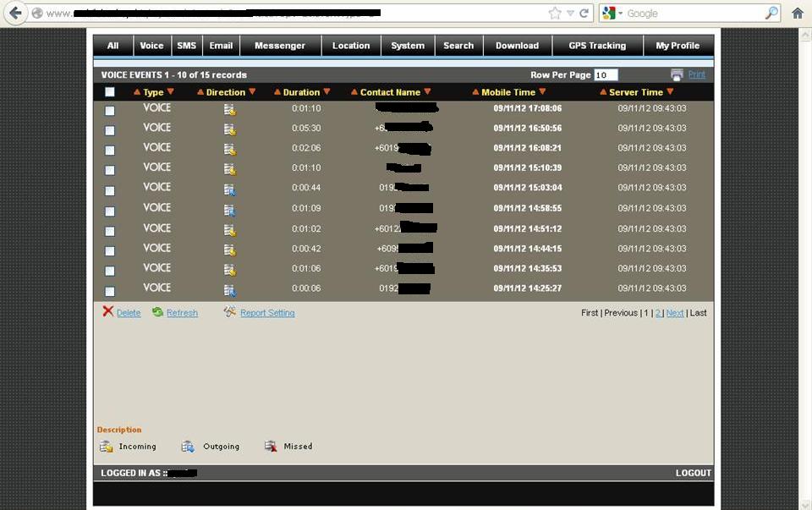Image resolution: width=812 pixels, height=510 pixels.
Task: Open the Google search engine dropdown
Action: 612,14
